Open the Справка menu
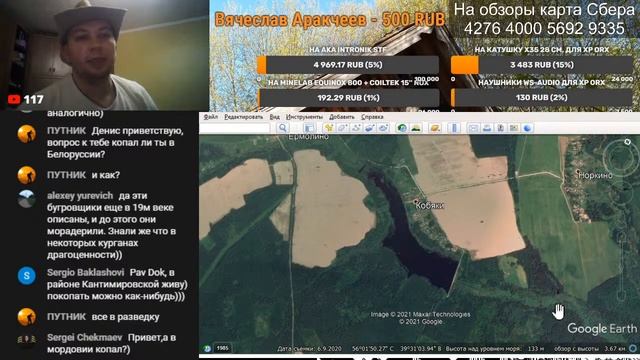Image resolution: width=640 pixels, height=360 pixels. tap(372, 117)
